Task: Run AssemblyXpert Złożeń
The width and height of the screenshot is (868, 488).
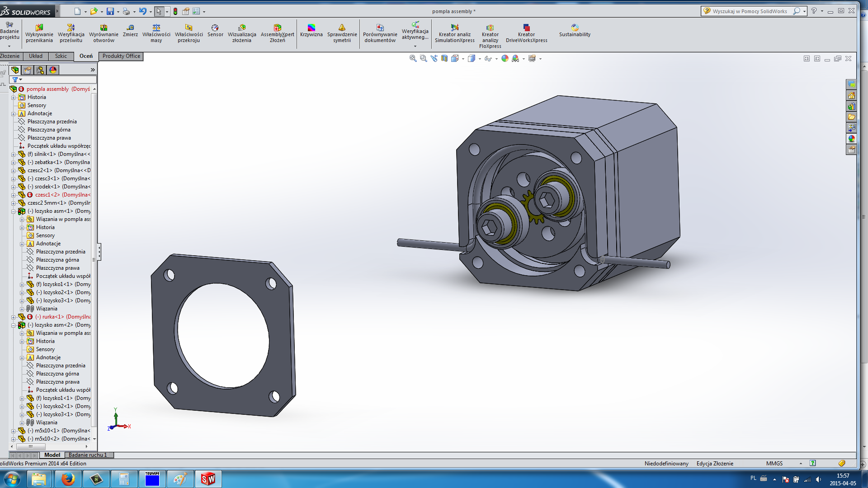Action: (x=278, y=33)
